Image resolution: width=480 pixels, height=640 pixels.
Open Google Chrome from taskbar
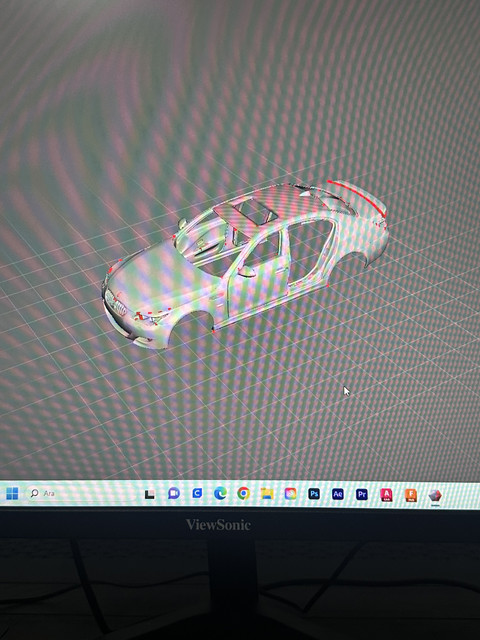[243, 494]
